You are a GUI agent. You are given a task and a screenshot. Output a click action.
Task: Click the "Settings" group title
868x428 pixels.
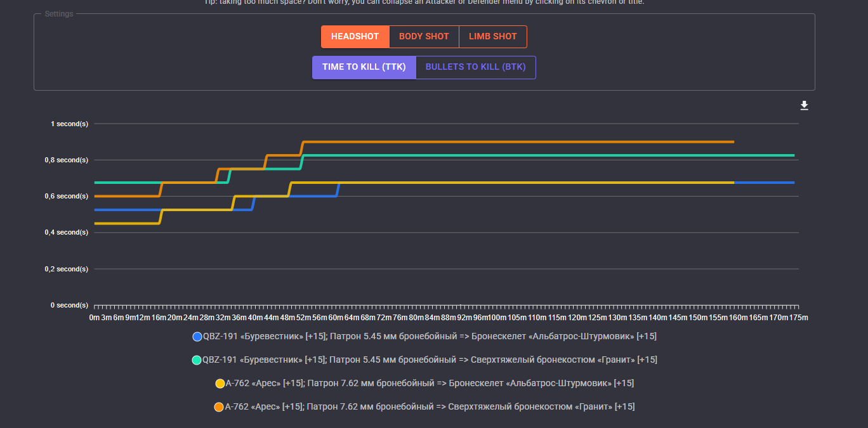pyautogui.click(x=59, y=14)
